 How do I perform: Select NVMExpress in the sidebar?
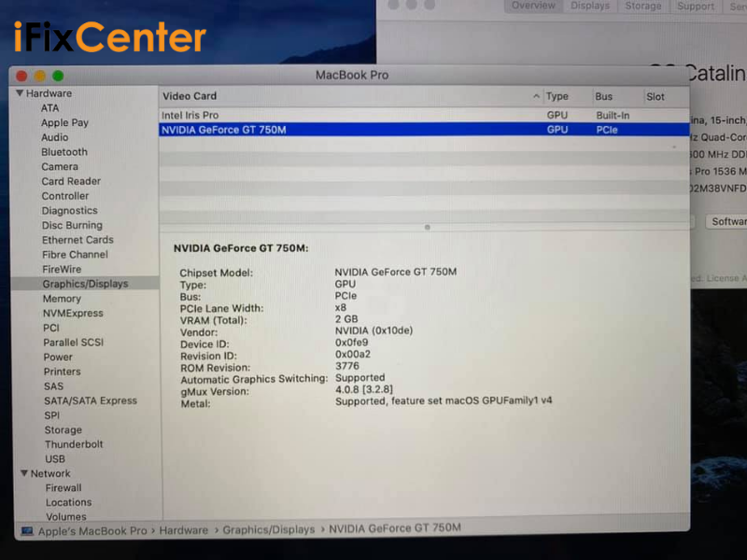73,314
